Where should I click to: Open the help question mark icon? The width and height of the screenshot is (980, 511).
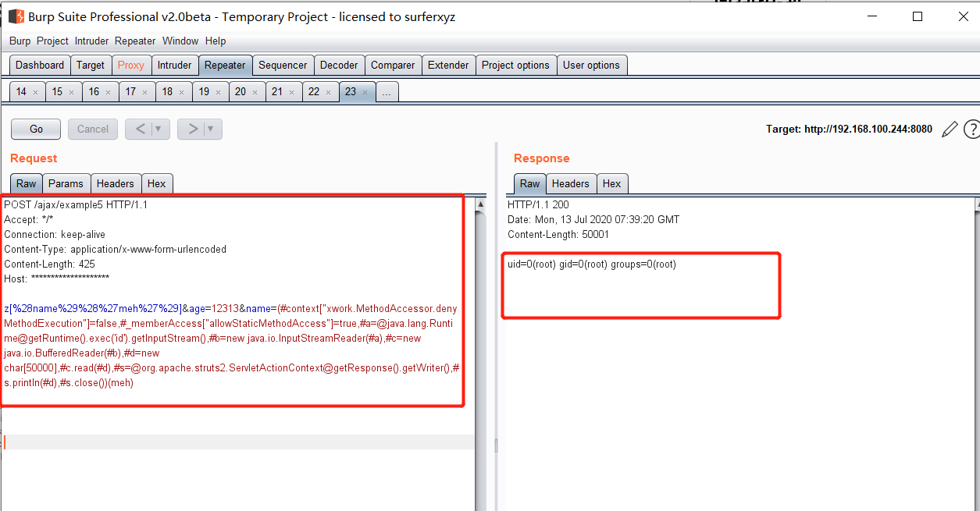coord(972,130)
